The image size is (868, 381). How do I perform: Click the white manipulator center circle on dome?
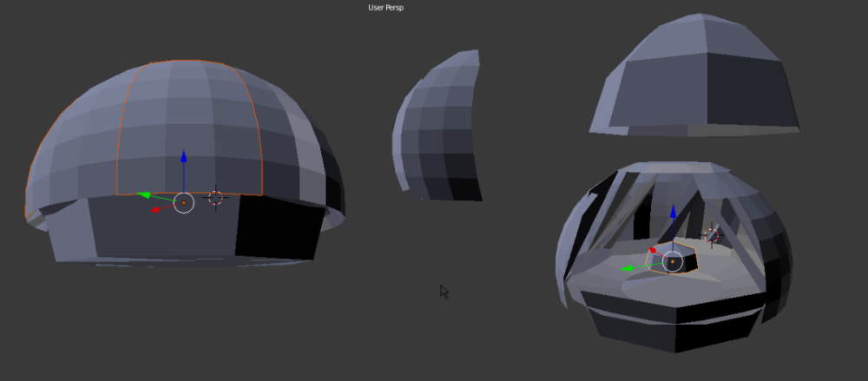(x=184, y=203)
